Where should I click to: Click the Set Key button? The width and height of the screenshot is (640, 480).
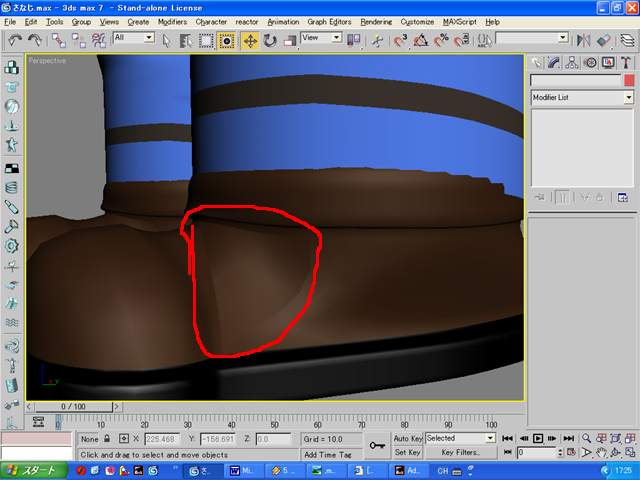[408, 452]
